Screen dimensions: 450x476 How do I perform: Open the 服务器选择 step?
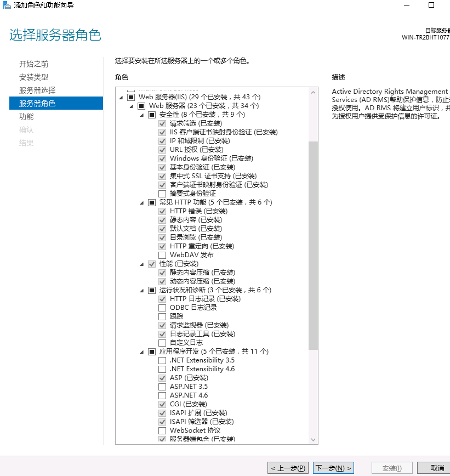coord(37,90)
